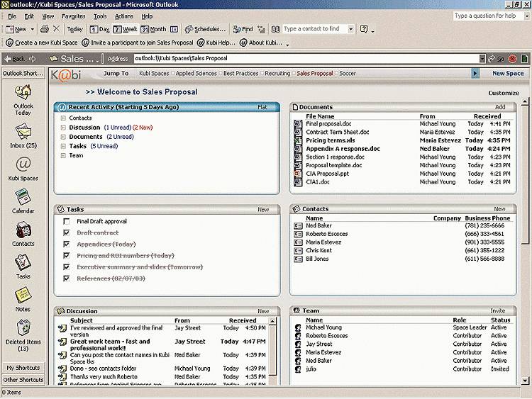Click the page scrollbar down arrow
532x399 pixels.
pos(525,381)
